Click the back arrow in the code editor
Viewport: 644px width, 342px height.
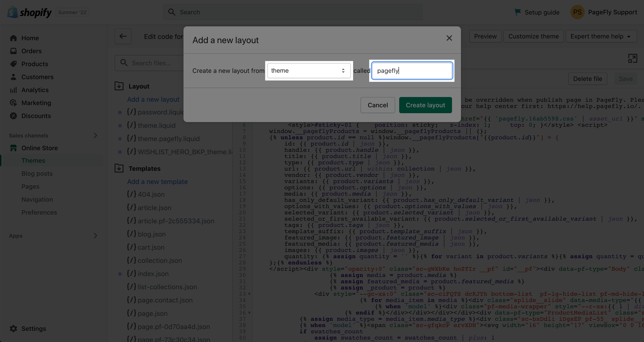pyautogui.click(x=123, y=36)
